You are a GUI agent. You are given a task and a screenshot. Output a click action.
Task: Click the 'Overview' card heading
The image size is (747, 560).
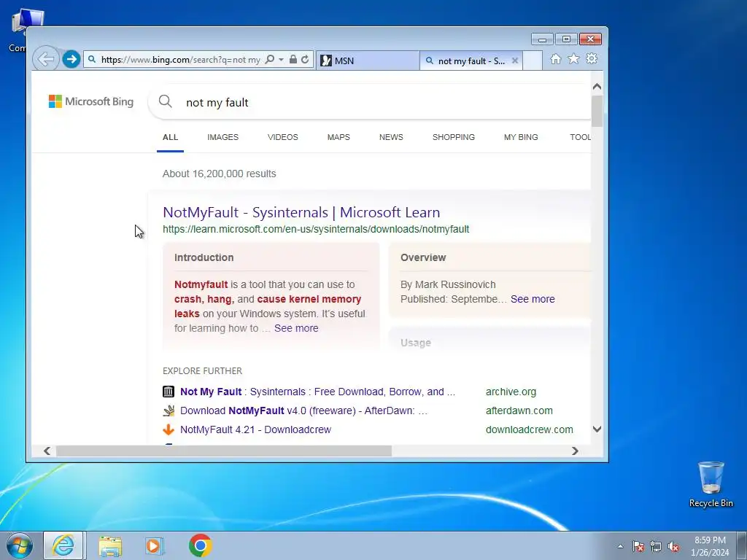[x=423, y=257]
